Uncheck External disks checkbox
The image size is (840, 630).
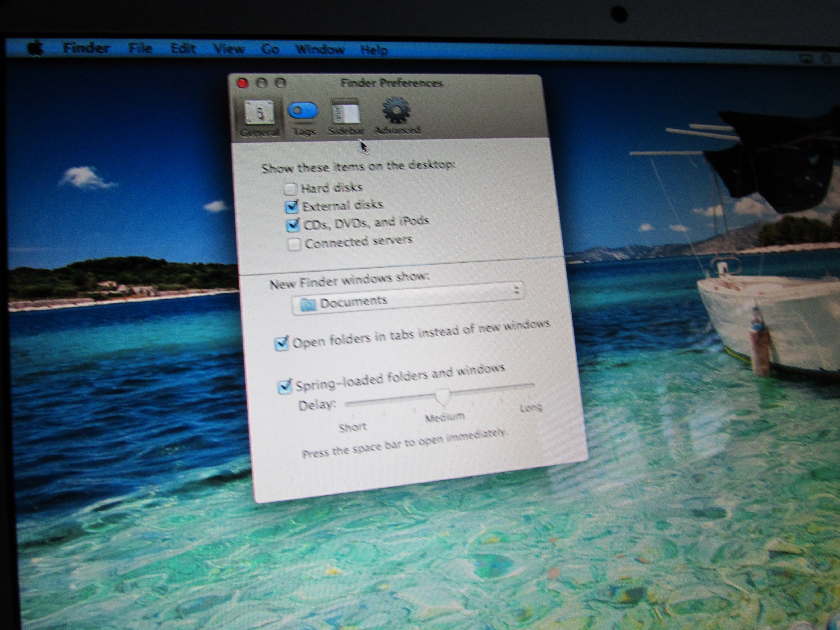tap(292, 207)
